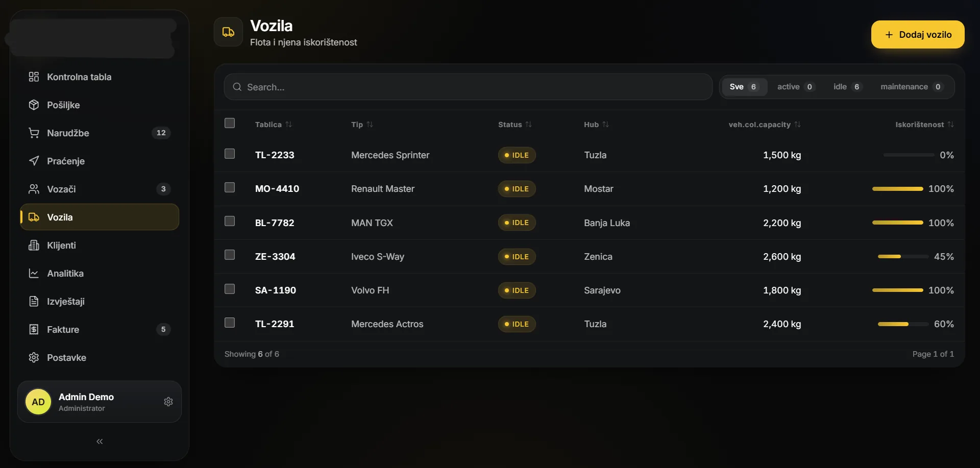
Task: Open Narudžbe menu link
Action: [x=100, y=133]
